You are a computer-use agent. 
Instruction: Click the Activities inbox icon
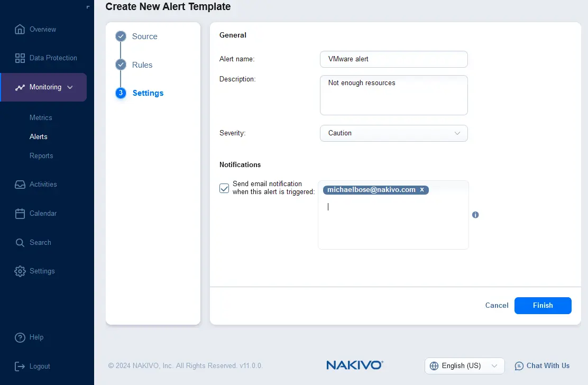click(20, 185)
